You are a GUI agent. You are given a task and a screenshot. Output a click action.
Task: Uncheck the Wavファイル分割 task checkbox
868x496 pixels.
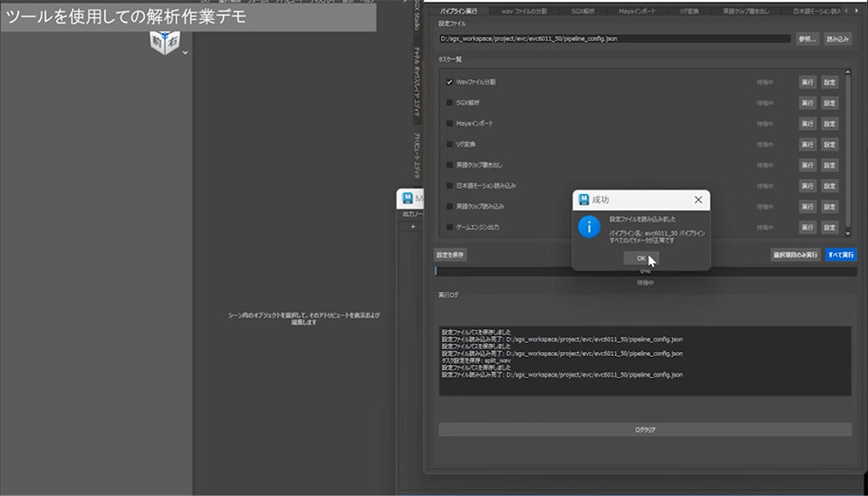coord(450,82)
